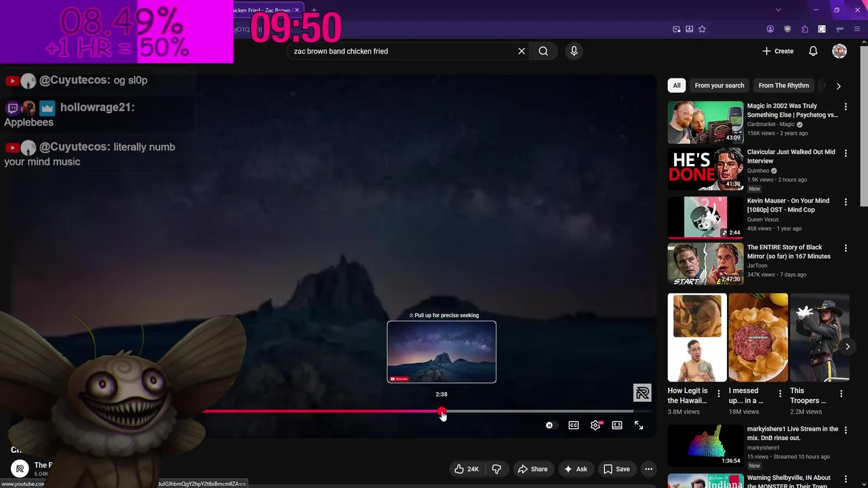
Task: Start voice search with the microphone
Action: point(574,51)
